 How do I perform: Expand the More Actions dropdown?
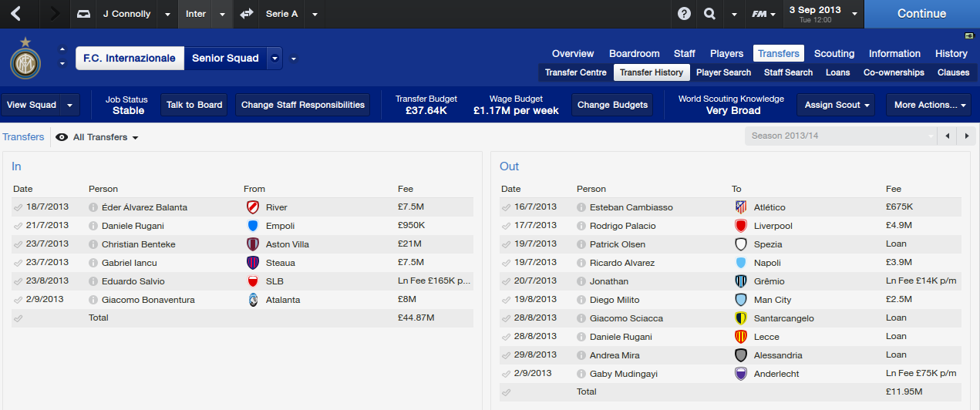[x=928, y=105]
